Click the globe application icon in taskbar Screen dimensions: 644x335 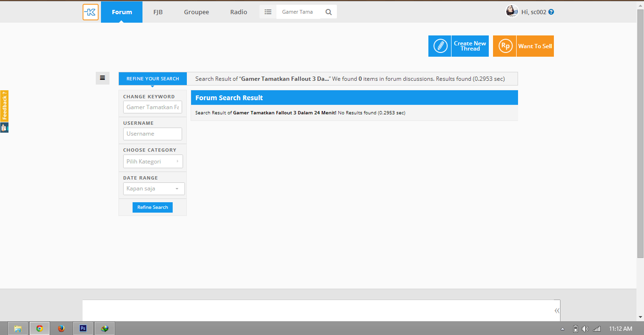[105, 328]
